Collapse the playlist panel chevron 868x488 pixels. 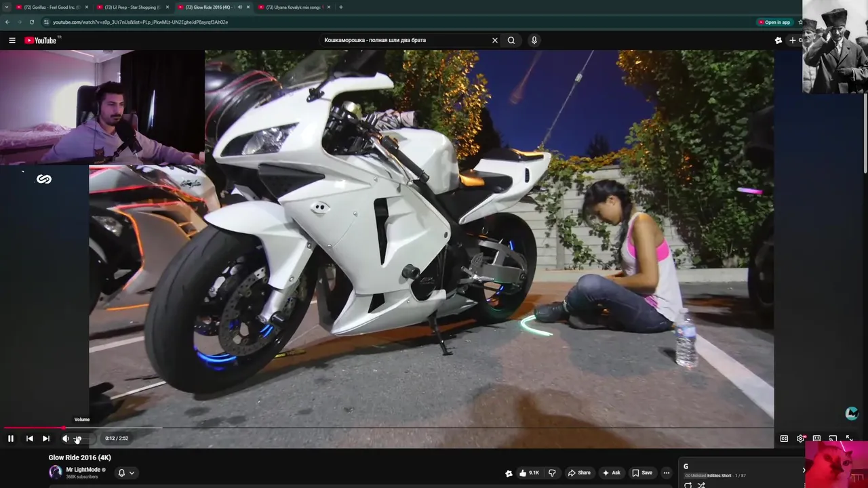pos(804,470)
